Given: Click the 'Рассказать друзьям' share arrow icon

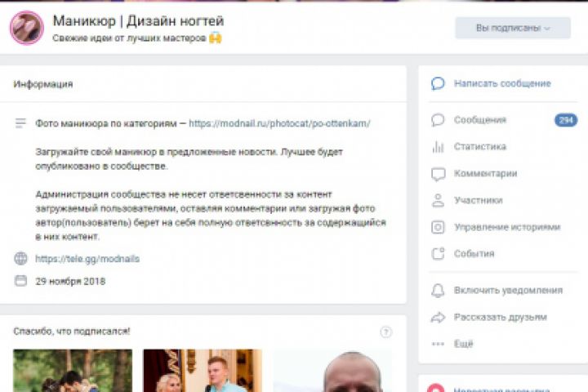Looking at the screenshot, I should (438, 318).
